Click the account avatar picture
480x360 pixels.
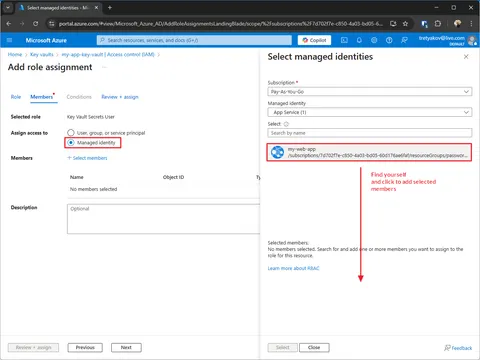click(x=472, y=40)
